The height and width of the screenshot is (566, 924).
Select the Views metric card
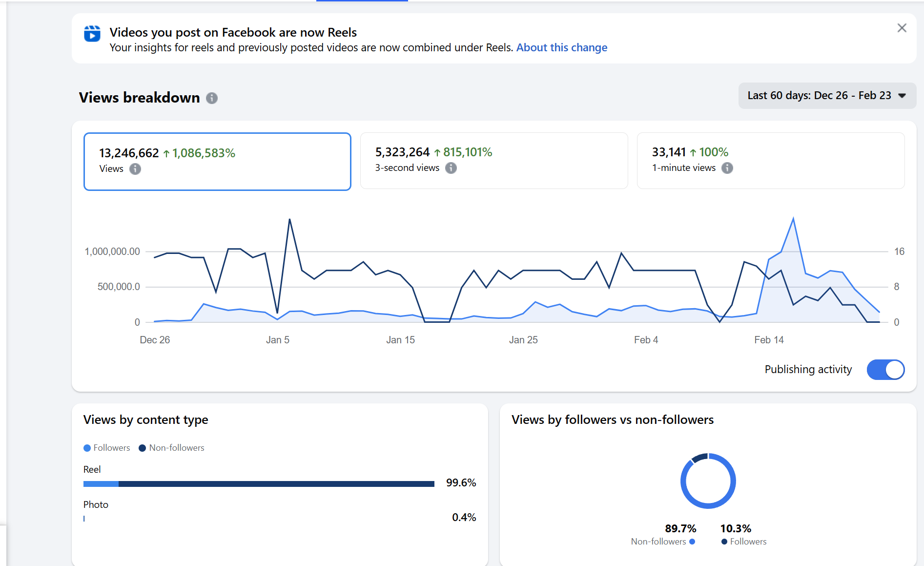point(217,161)
